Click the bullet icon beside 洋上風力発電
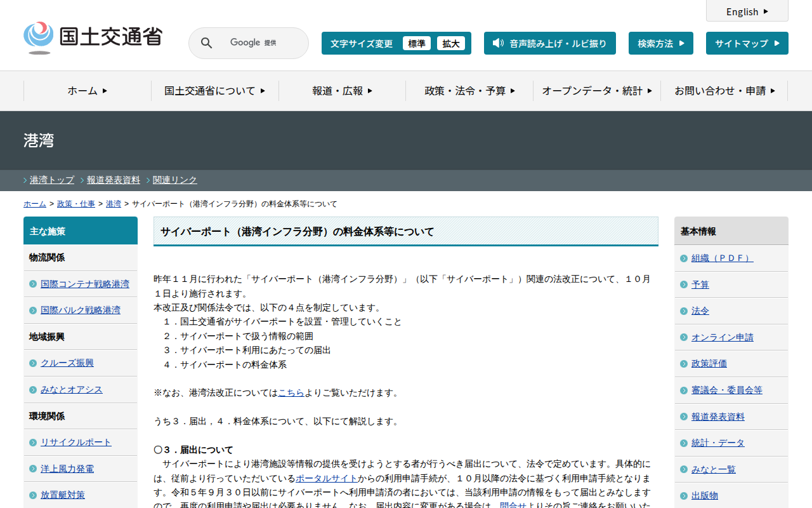The width and height of the screenshot is (812, 508). [x=33, y=469]
